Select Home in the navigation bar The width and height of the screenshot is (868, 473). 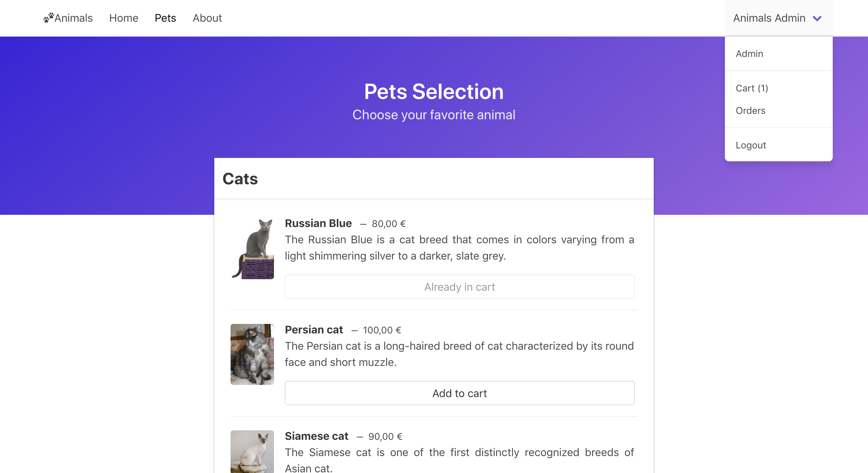pos(123,18)
